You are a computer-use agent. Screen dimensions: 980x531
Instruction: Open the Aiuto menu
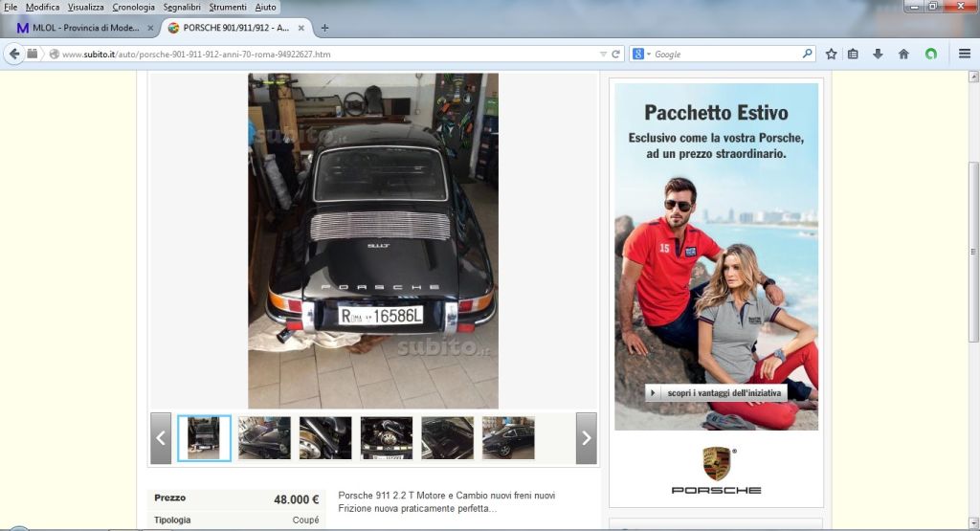[x=266, y=7]
